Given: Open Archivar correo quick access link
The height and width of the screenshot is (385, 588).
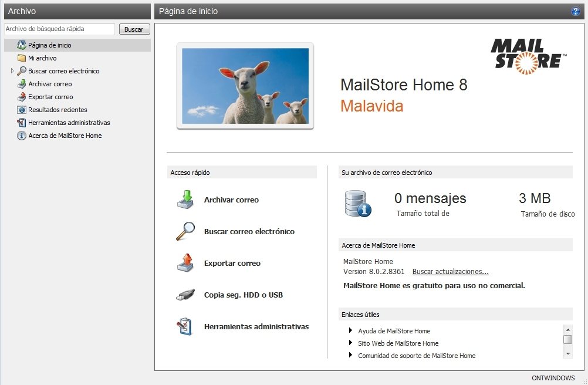Looking at the screenshot, I should [x=231, y=200].
